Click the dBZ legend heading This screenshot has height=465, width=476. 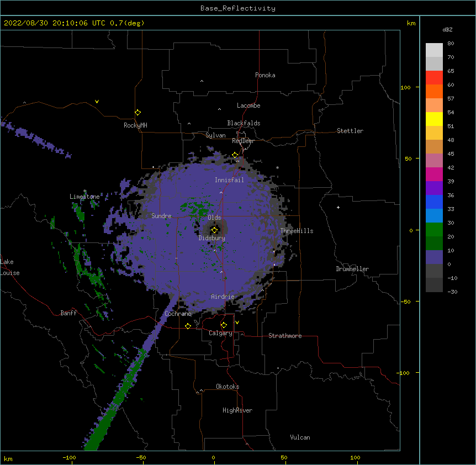point(447,29)
